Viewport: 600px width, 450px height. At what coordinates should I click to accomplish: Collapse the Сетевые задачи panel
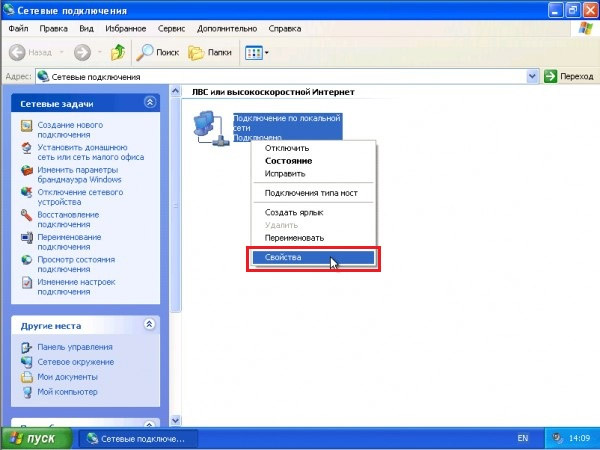[x=150, y=102]
